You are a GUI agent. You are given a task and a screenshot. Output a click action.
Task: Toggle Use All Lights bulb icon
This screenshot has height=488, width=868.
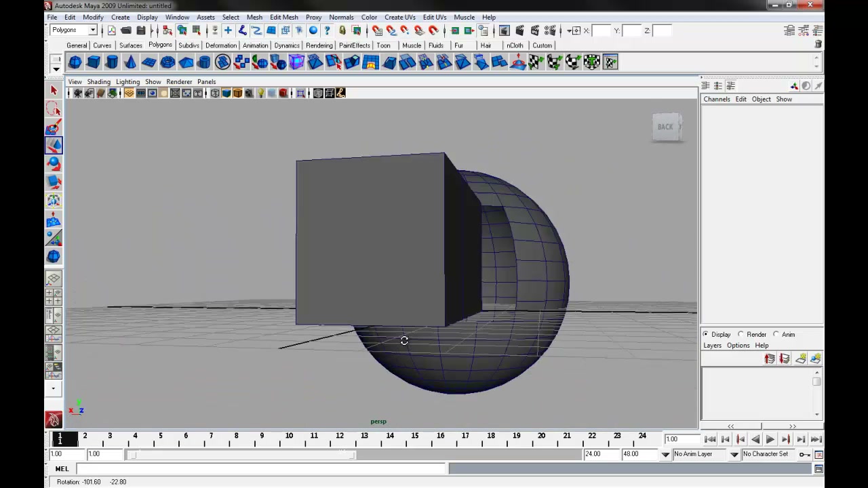pyautogui.click(x=260, y=94)
